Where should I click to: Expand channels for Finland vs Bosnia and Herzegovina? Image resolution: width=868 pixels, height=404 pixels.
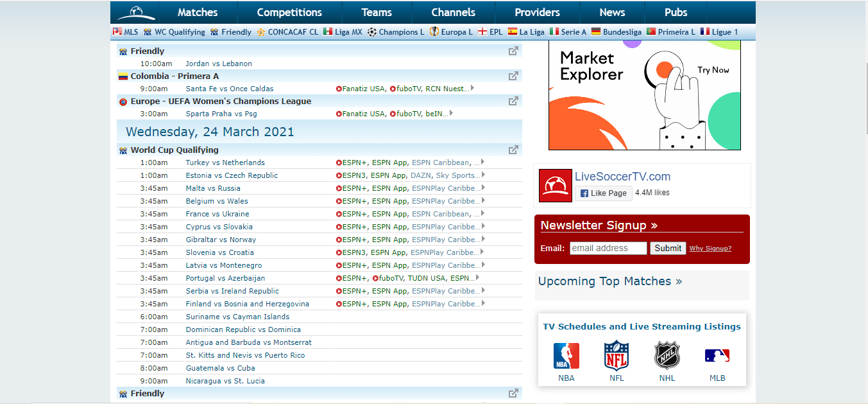(482, 303)
